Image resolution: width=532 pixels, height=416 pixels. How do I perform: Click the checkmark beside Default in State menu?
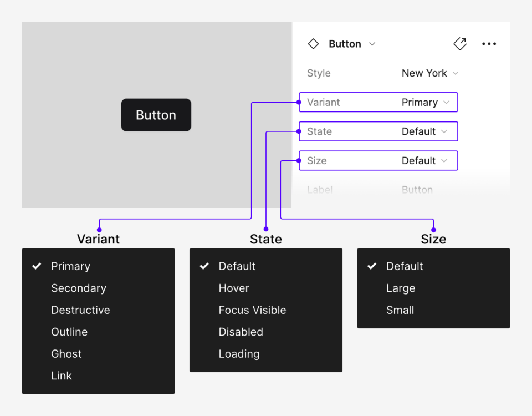click(x=204, y=266)
